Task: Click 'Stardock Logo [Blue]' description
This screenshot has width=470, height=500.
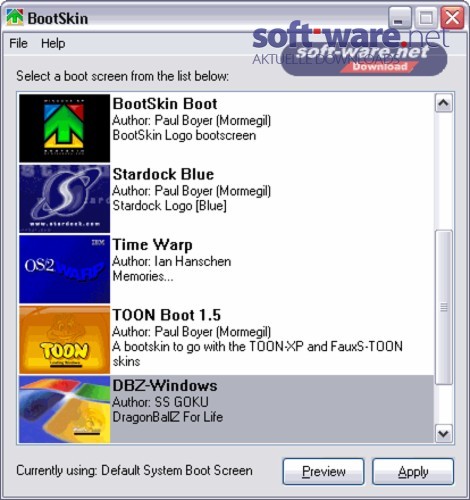Action: pyautogui.click(x=170, y=206)
